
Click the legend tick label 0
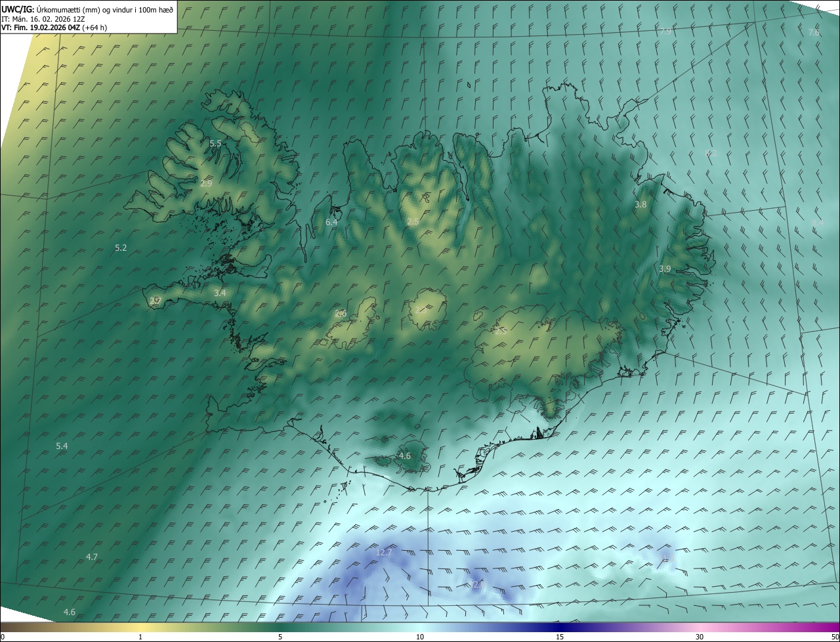[3, 637]
